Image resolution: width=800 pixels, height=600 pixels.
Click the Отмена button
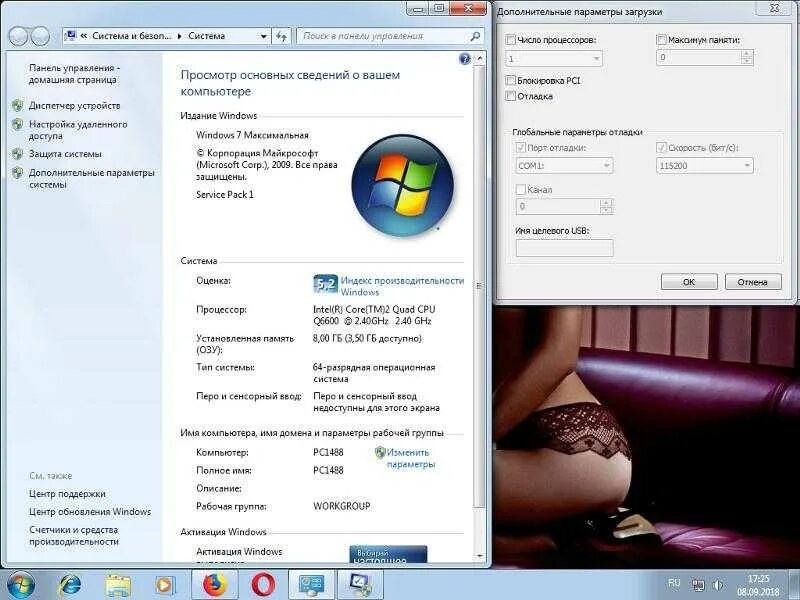pyautogui.click(x=753, y=282)
